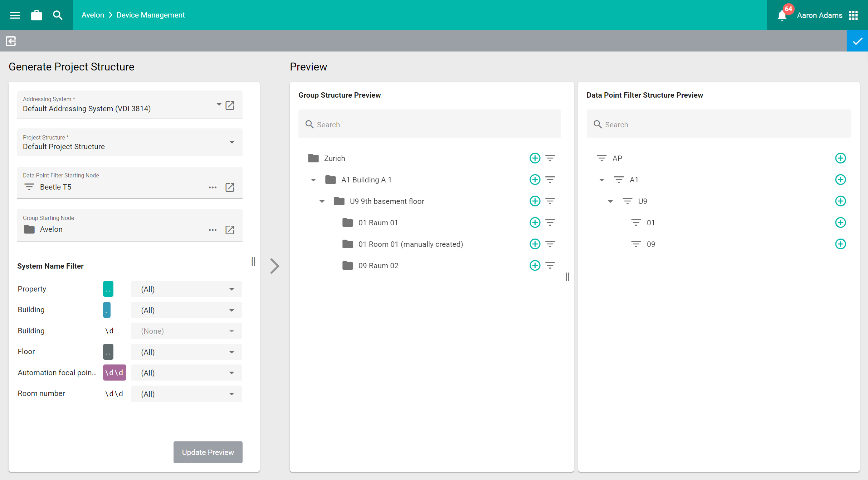Confirm with the blue checkmark button
The image size is (868, 480).
(x=857, y=41)
